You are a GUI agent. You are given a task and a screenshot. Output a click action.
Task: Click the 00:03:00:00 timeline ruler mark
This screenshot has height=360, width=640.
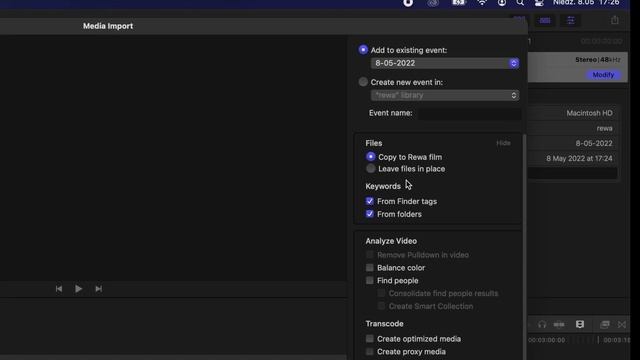pyautogui.click(x=547, y=340)
